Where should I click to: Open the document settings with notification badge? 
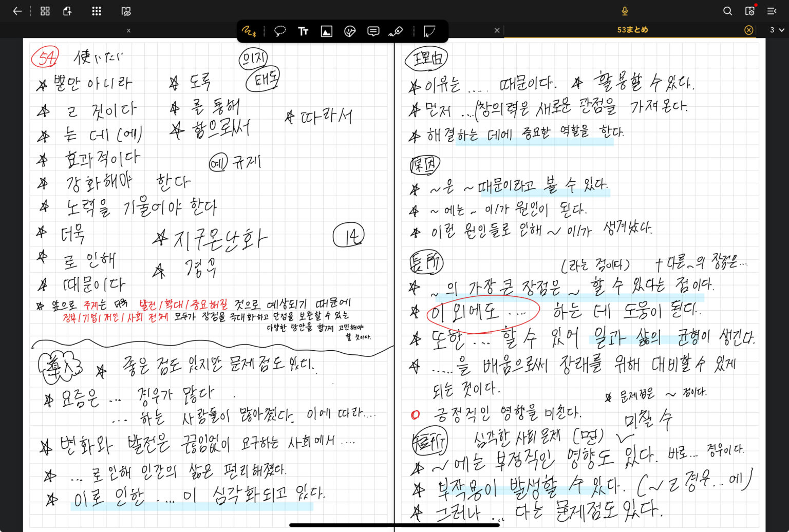[750, 11]
